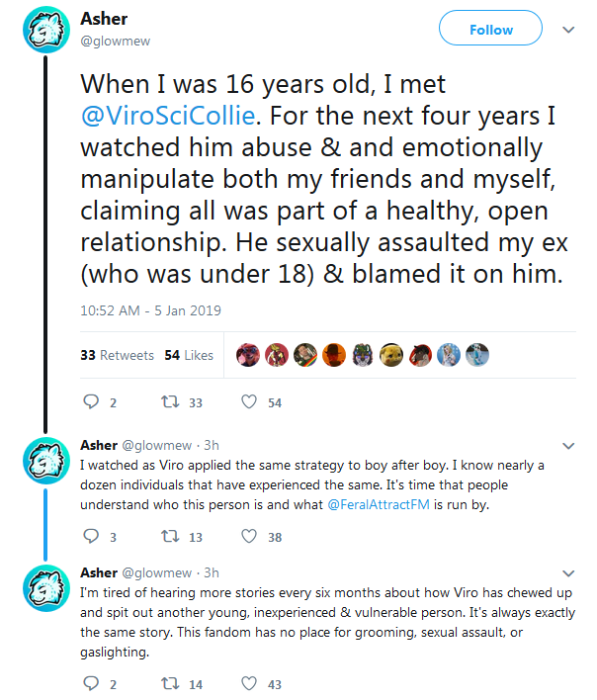Click the Pikachu avatar among the likers
The image size is (597, 700).
(391, 355)
